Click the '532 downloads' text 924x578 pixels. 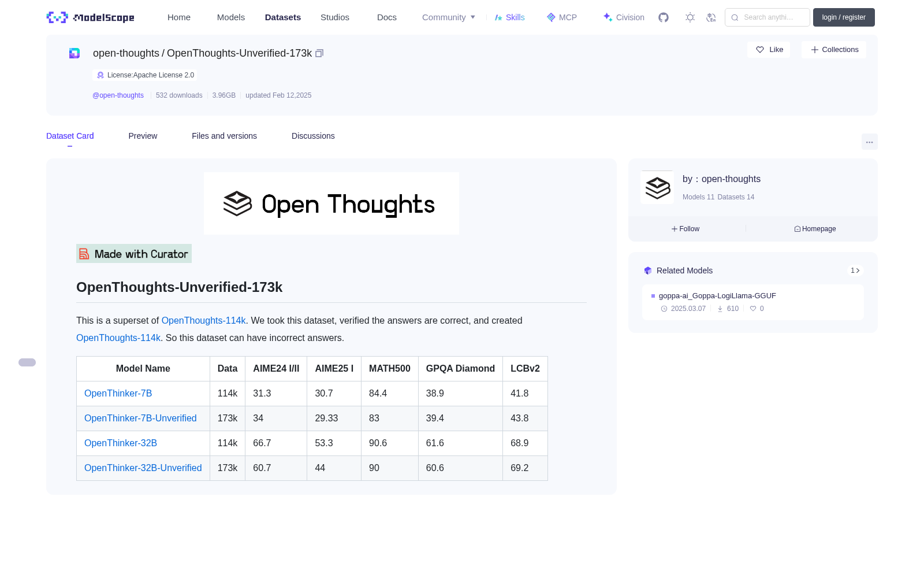[179, 95]
